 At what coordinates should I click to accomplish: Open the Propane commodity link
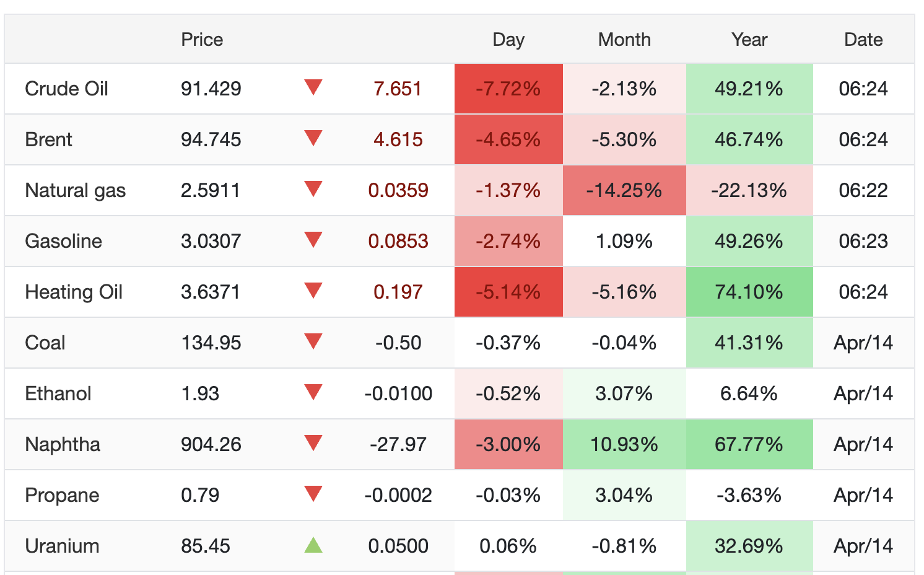[62, 495]
